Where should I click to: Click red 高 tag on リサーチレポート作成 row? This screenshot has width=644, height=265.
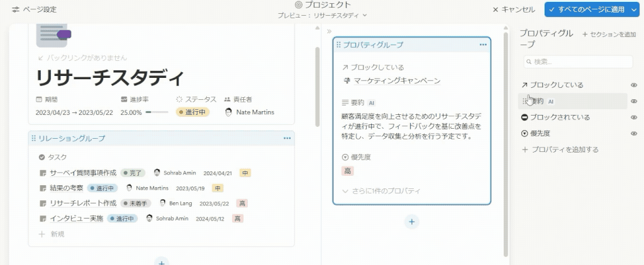(242, 203)
